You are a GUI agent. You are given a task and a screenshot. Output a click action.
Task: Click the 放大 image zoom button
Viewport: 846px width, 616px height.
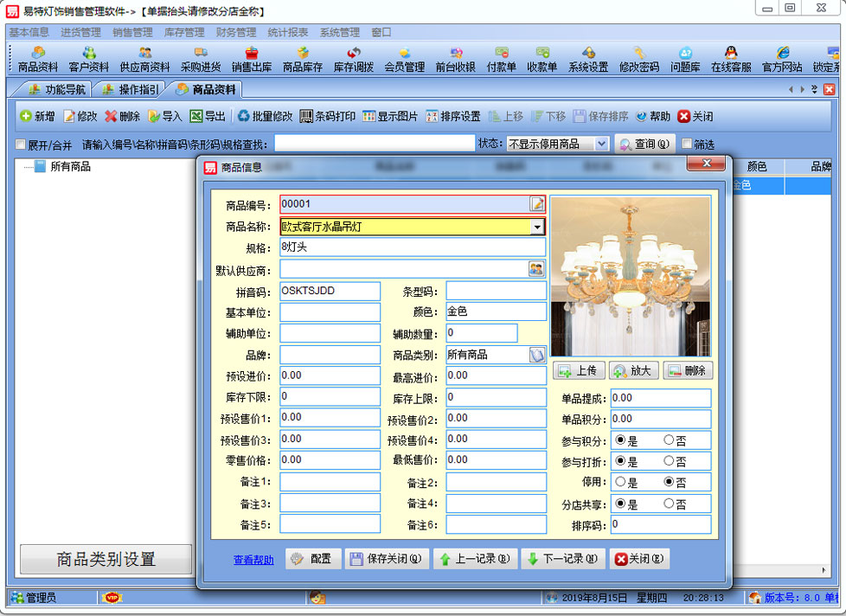631,370
